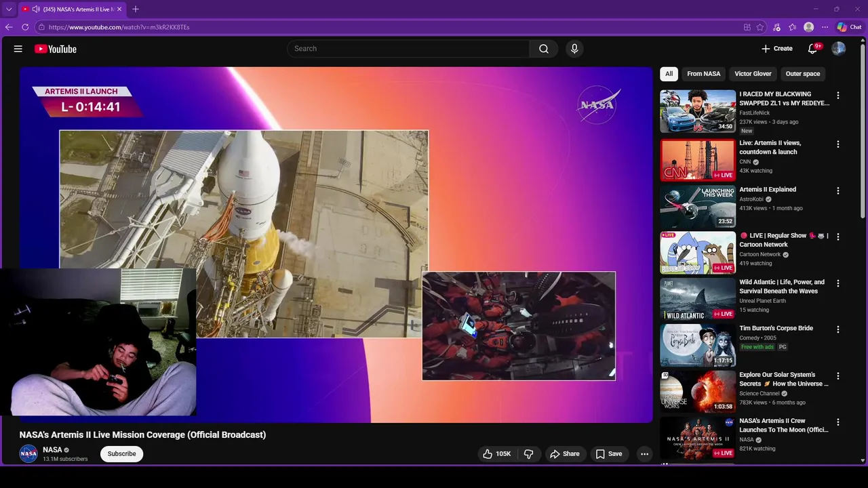Viewport: 868px width, 488px height.
Task: Click the browser address bar URL
Action: [x=119, y=27]
